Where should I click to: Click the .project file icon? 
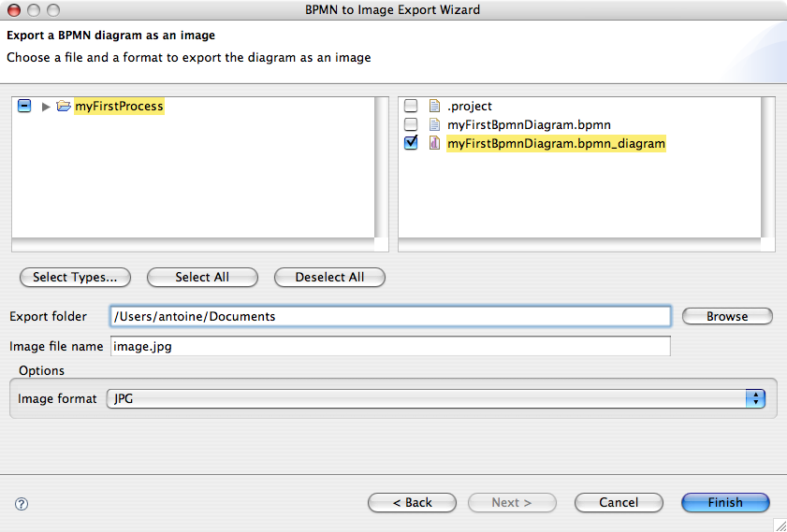coord(434,106)
